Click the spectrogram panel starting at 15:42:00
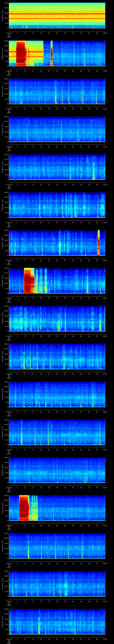This screenshot has height=644, width=114. [57, 205]
